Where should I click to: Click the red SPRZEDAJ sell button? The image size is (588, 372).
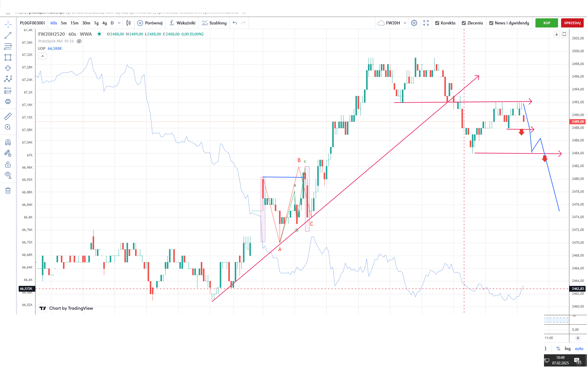(x=572, y=23)
